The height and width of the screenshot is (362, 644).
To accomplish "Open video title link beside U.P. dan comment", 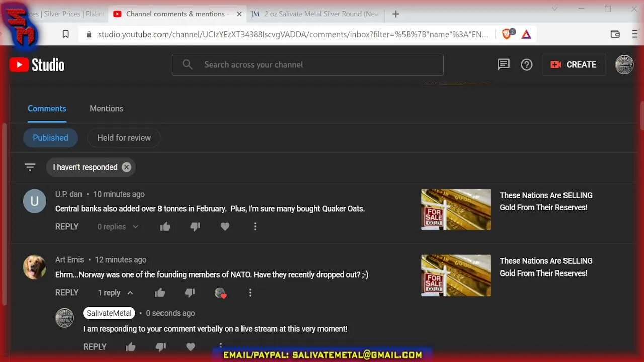I will point(546,201).
